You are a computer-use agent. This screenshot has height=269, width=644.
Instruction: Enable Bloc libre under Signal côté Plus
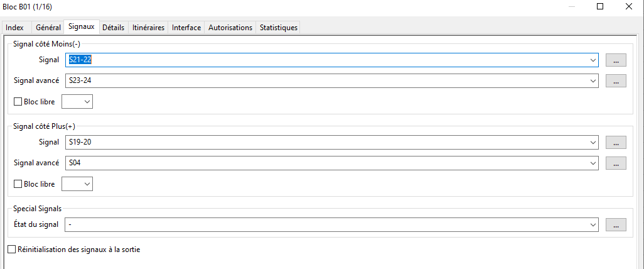click(x=18, y=184)
